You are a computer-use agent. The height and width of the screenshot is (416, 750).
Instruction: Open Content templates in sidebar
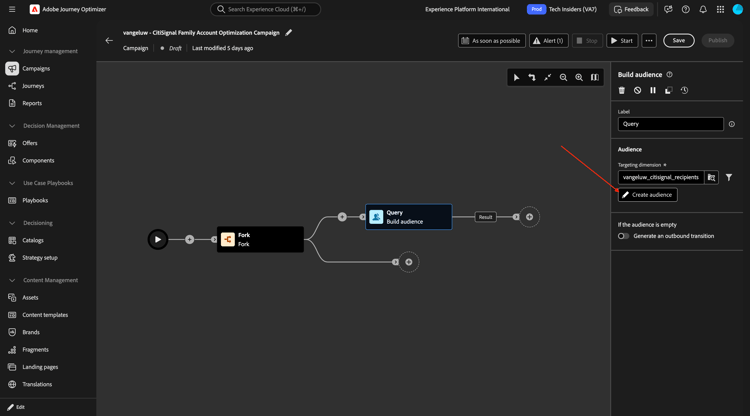click(45, 315)
